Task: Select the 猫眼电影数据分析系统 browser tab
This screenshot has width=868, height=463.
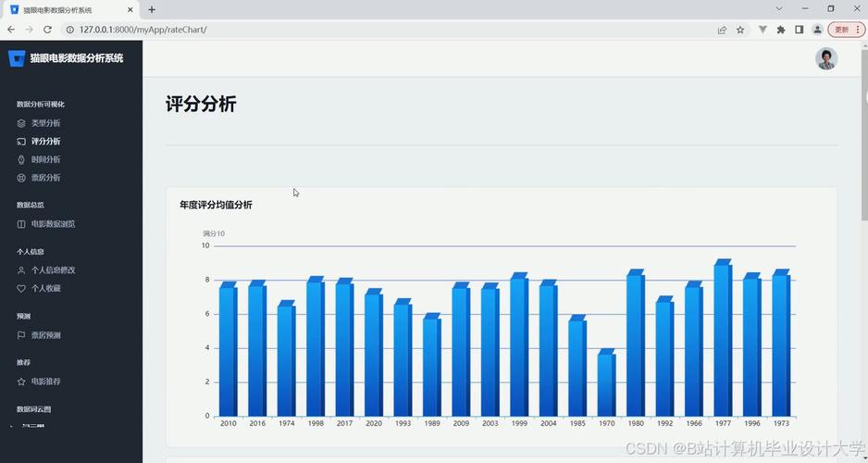Action: click(x=69, y=10)
